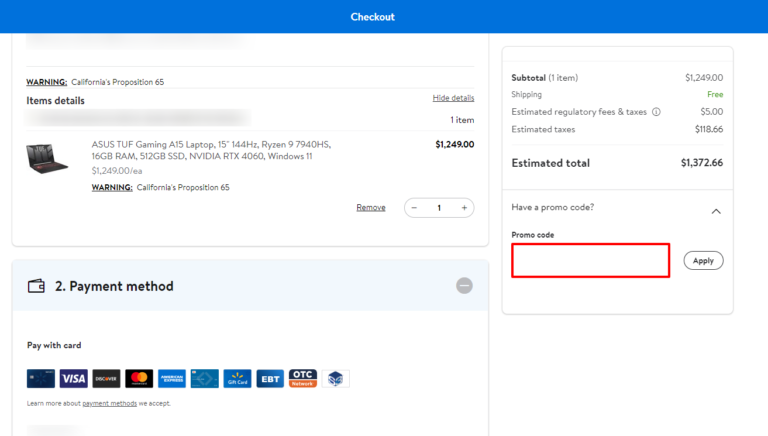The image size is (768, 436).
Task: Click the info icon next to regulatory fees
Action: (x=656, y=112)
